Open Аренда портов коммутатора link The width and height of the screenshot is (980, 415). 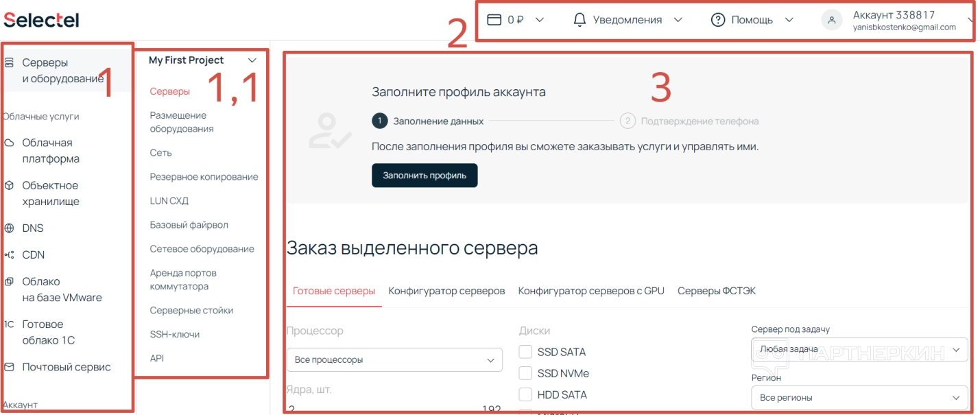(183, 280)
